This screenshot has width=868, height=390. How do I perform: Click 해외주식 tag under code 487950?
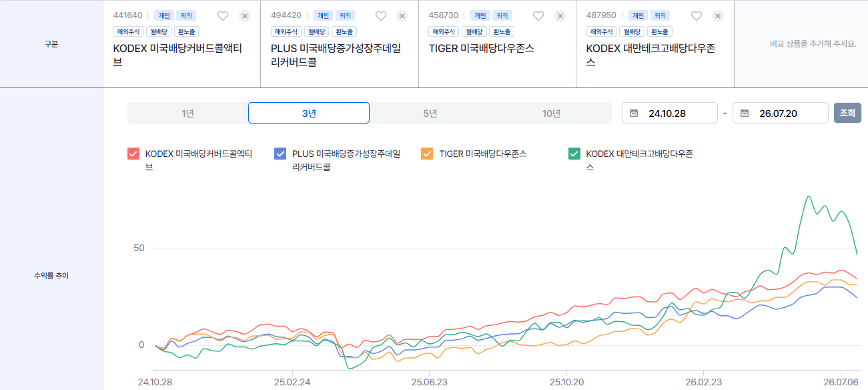[x=602, y=31]
